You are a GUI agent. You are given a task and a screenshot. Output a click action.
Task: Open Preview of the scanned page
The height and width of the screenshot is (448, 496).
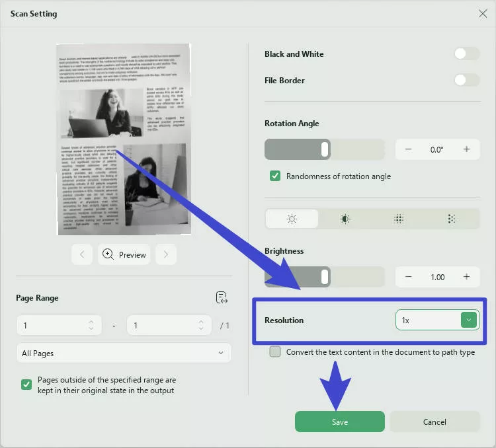click(124, 254)
